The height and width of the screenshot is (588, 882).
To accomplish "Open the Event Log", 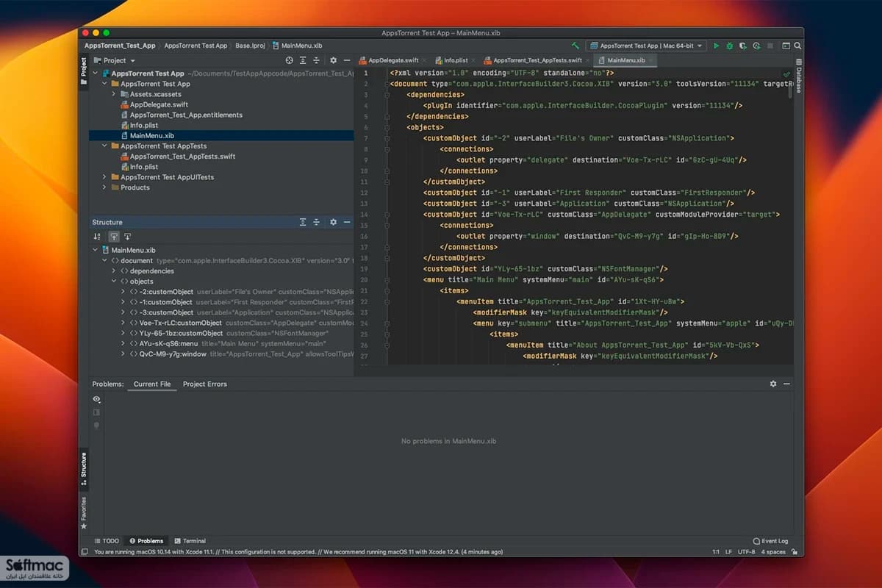I will click(770, 541).
